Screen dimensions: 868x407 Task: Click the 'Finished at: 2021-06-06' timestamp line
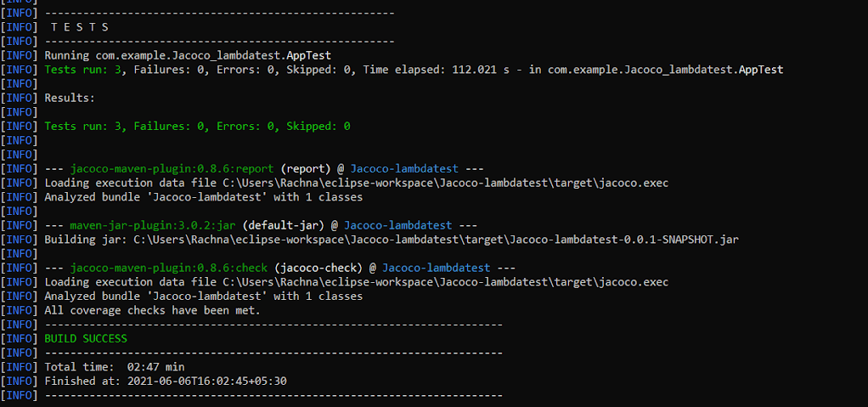(x=166, y=381)
